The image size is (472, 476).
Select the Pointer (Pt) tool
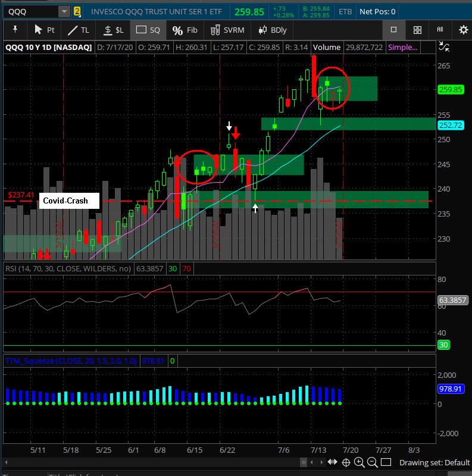(45, 30)
